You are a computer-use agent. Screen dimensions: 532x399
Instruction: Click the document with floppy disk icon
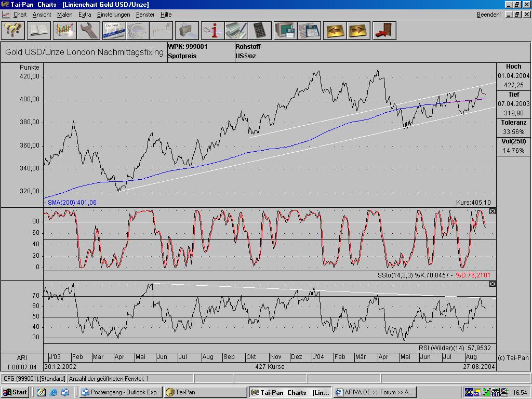pos(309,31)
